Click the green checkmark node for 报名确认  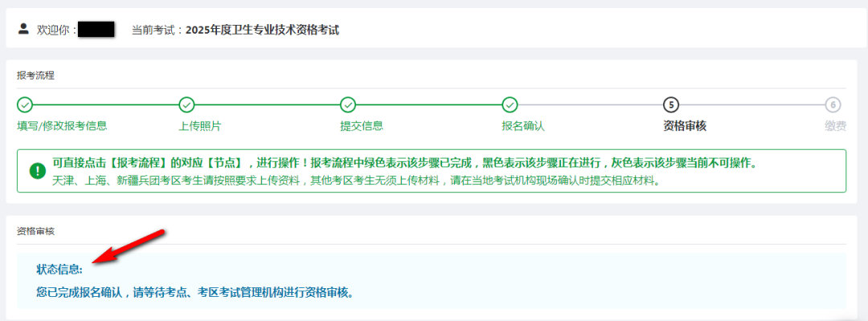pos(510,104)
